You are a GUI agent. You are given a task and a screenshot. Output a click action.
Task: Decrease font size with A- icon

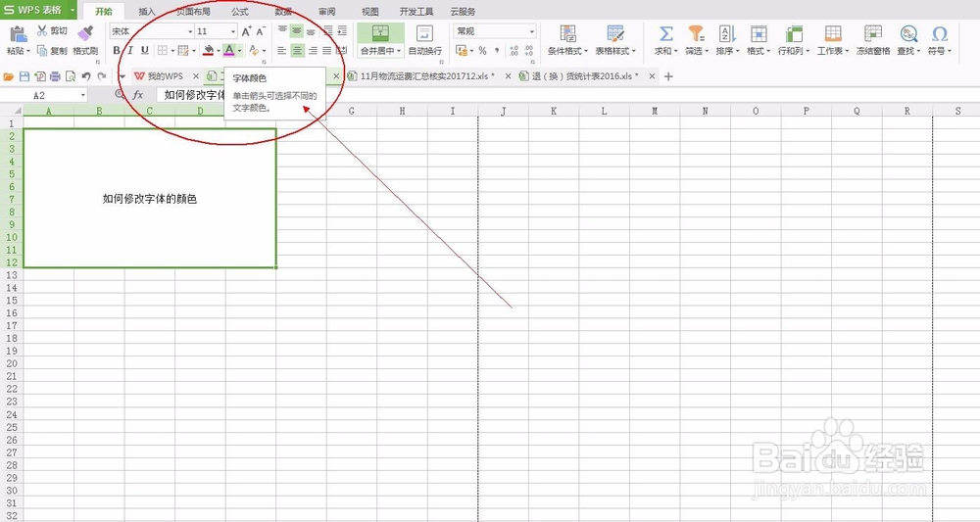(261, 30)
